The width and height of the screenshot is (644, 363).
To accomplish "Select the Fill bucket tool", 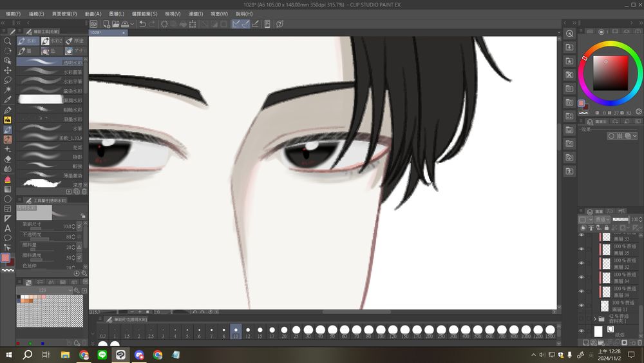I will pyautogui.click(x=7, y=180).
